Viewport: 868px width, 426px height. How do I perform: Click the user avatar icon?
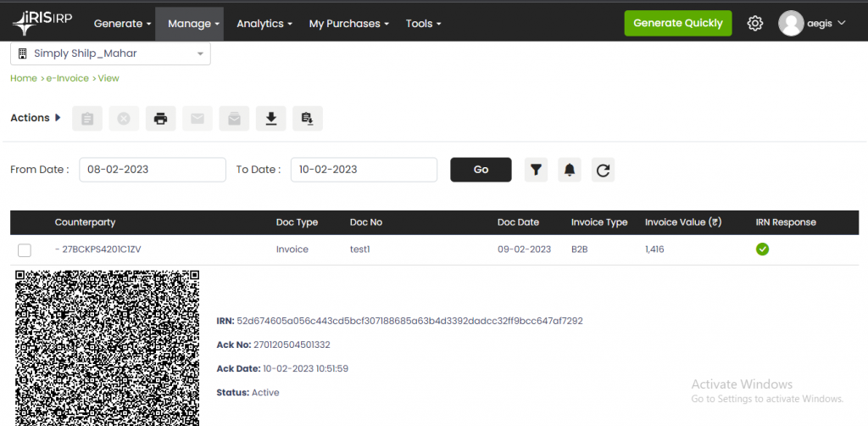(x=791, y=23)
